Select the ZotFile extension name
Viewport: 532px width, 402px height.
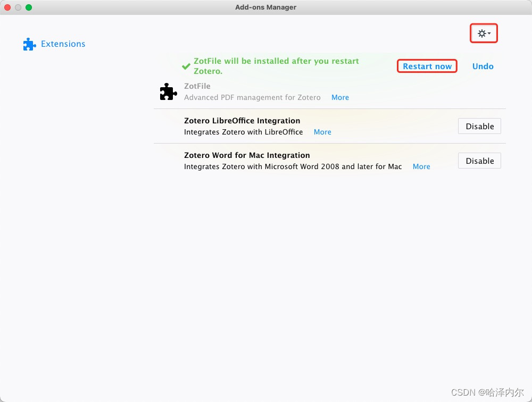point(197,86)
